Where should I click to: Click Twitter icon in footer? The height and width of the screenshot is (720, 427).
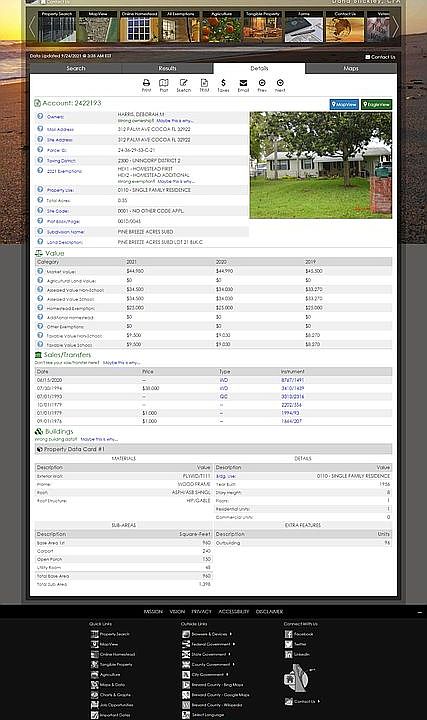[288, 644]
